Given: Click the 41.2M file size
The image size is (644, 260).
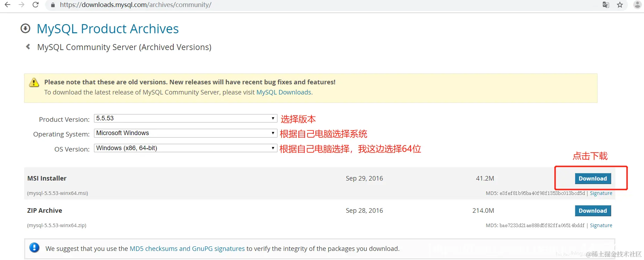Looking at the screenshot, I should pyautogui.click(x=485, y=178).
